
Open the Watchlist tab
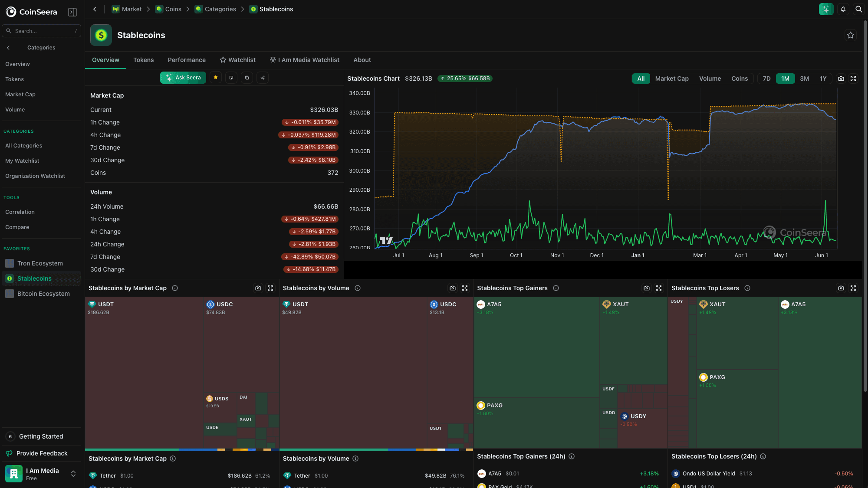(x=237, y=60)
